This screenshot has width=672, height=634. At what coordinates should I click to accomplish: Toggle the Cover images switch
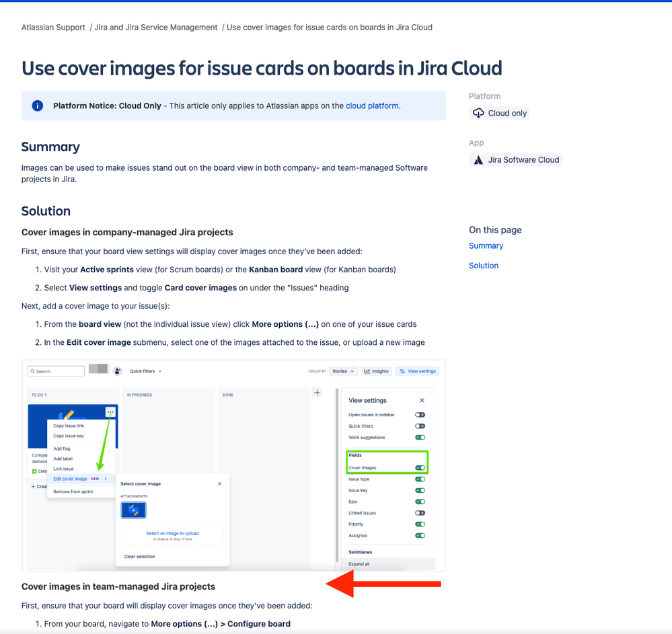pyautogui.click(x=420, y=468)
